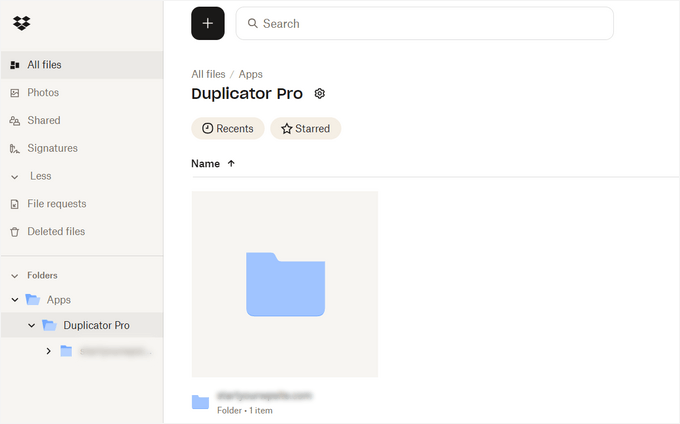Sort by Name column header
The width and height of the screenshot is (680, 424).
point(206,163)
